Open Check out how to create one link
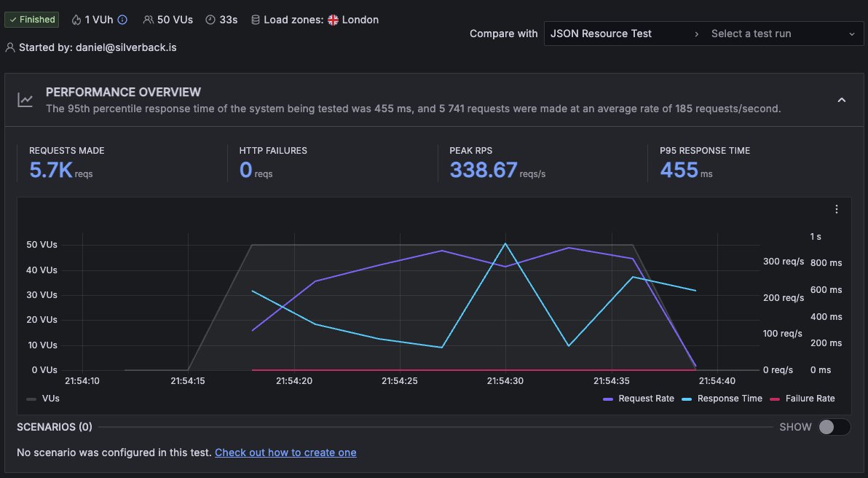The height and width of the screenshot is (478, 868). click(285, 452)
